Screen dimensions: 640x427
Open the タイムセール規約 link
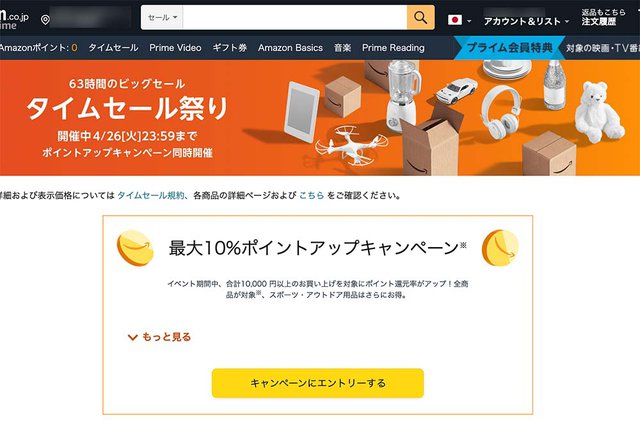click(x=151, y=196)
